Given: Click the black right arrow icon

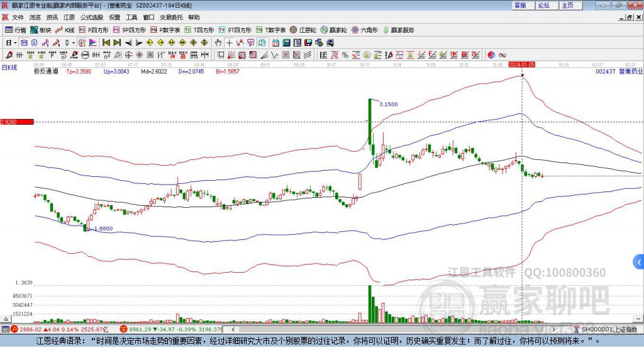Looking at the screenshot, I should click(x=139, y=43).
